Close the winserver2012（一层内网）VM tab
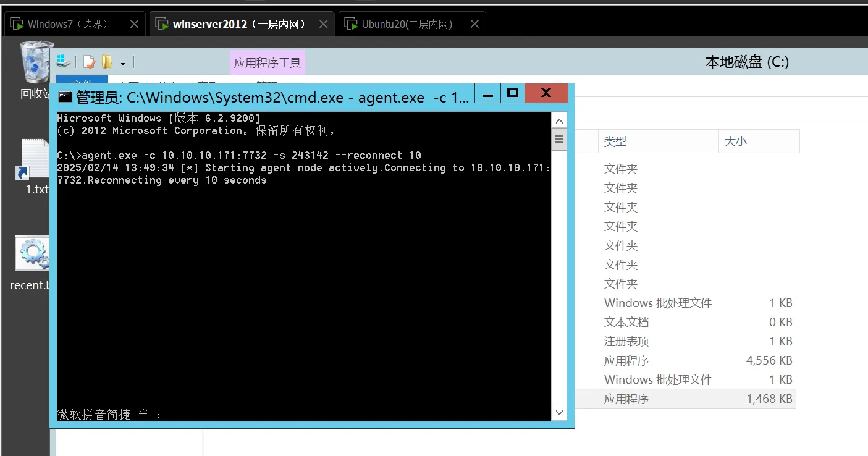 click(x=324, y=24)
